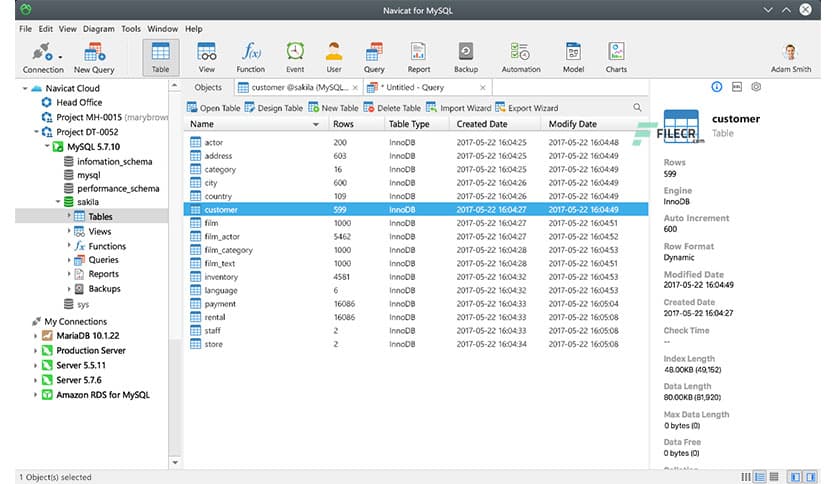
Task: Switch to the Untitled - Query tab
Action: pos(415,87)
